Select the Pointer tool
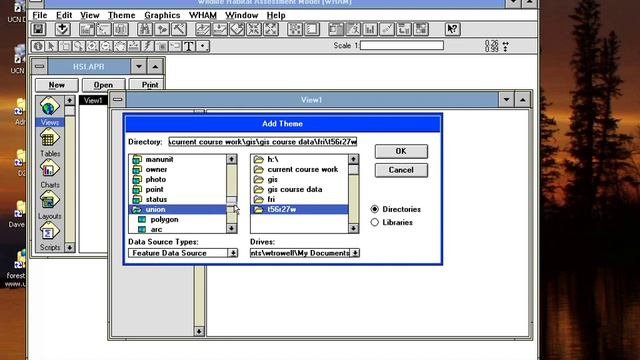640x360 pixels. [51, 46]
